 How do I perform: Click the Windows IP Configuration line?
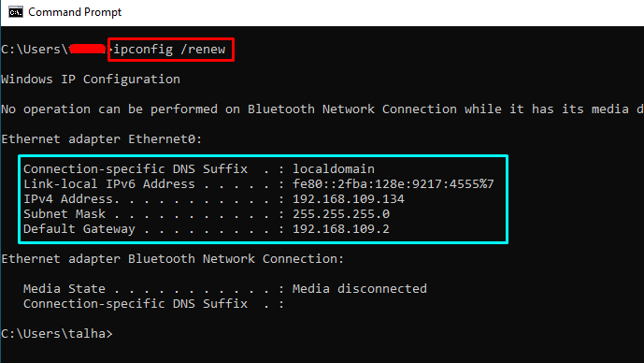91,79
